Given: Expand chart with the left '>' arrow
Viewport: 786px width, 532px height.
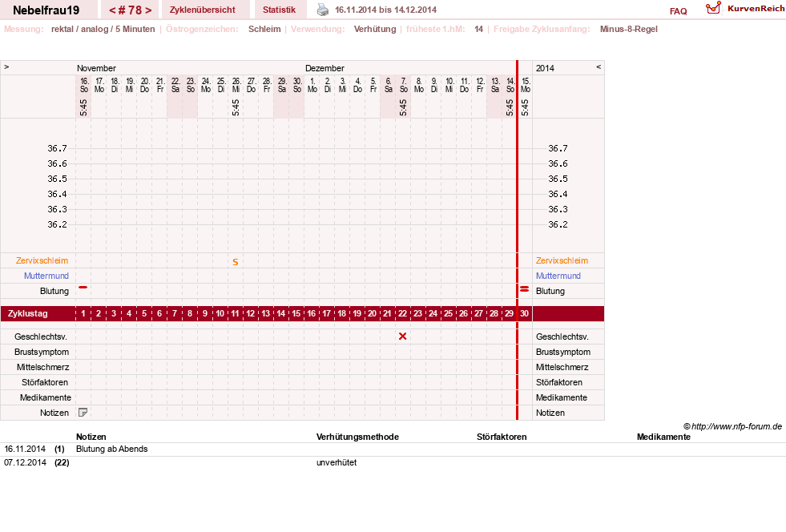Looking at the screenshot, I should [6, 66].
